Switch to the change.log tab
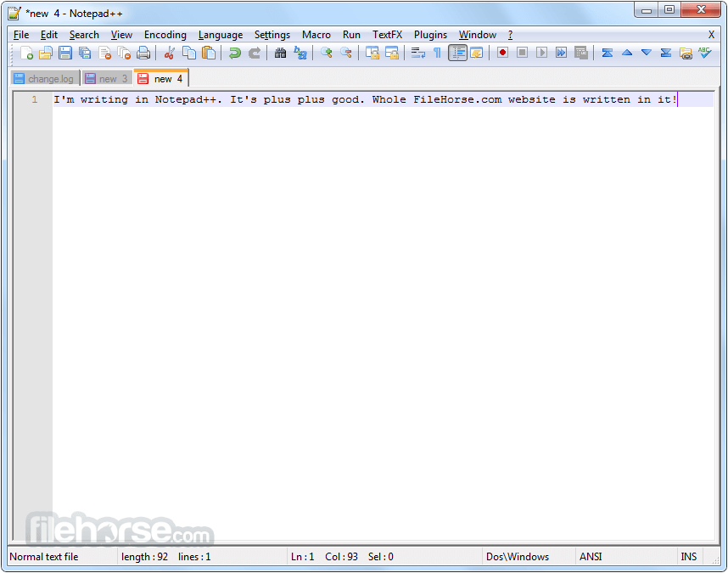The image size is (728, 573). (46, 78)
